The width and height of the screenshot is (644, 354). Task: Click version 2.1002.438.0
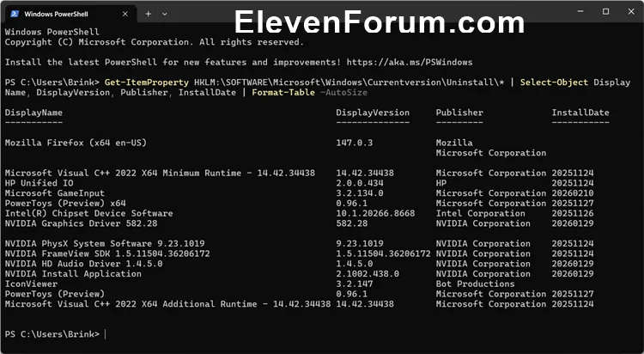(x=368, y=274)
